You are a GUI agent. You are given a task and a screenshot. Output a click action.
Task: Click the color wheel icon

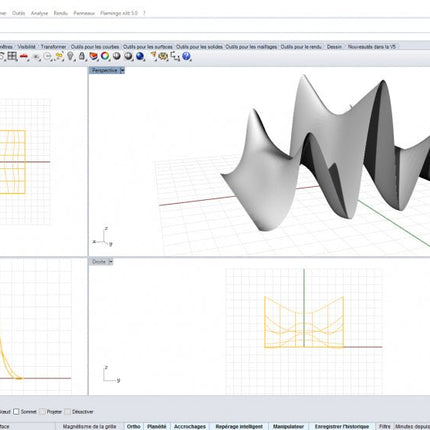105,56
